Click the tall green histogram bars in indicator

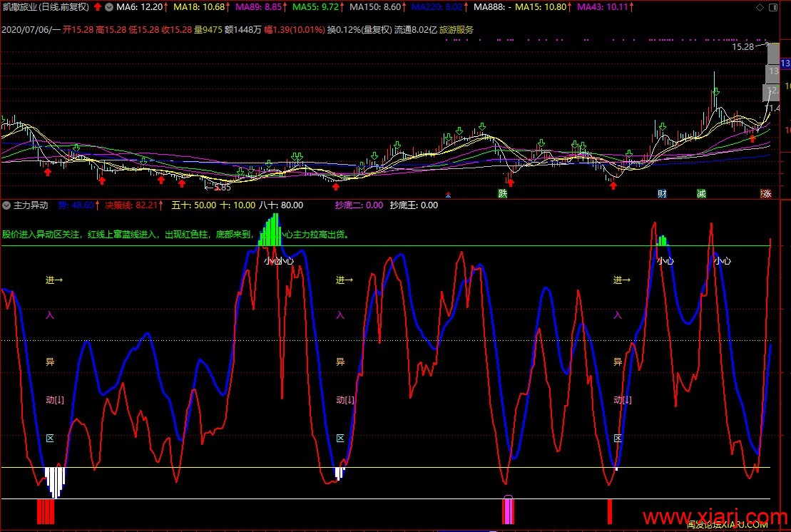coord(270,230)
